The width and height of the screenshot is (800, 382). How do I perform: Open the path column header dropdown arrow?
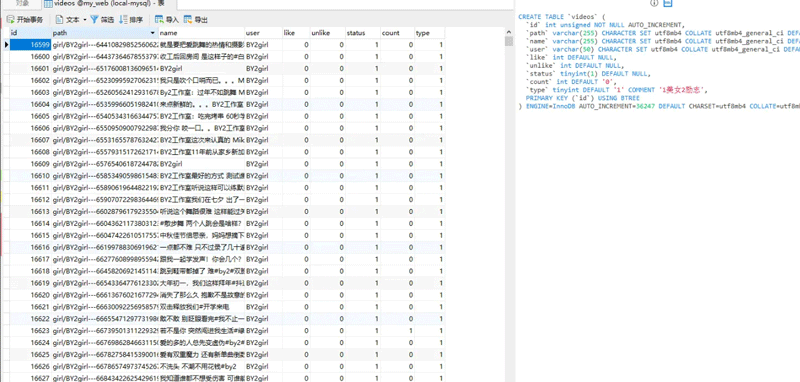(x=153, y=33)
